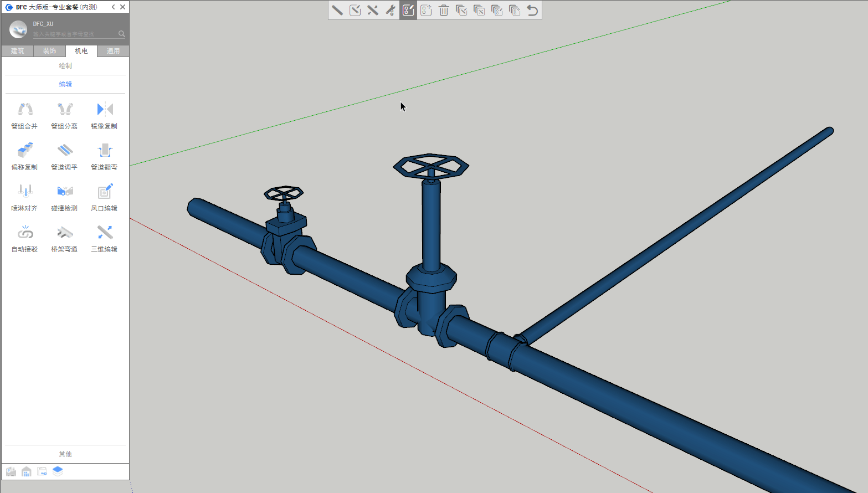
Task: Click the wrench tool in top toolbar
Action: pyautogui.click(x=391, y=11)
